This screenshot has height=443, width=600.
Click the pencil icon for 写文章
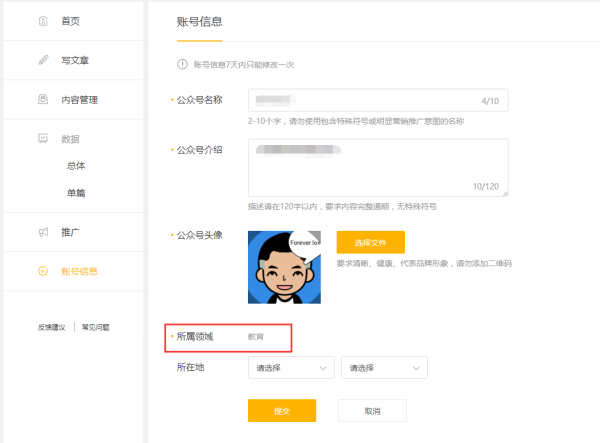43,60
